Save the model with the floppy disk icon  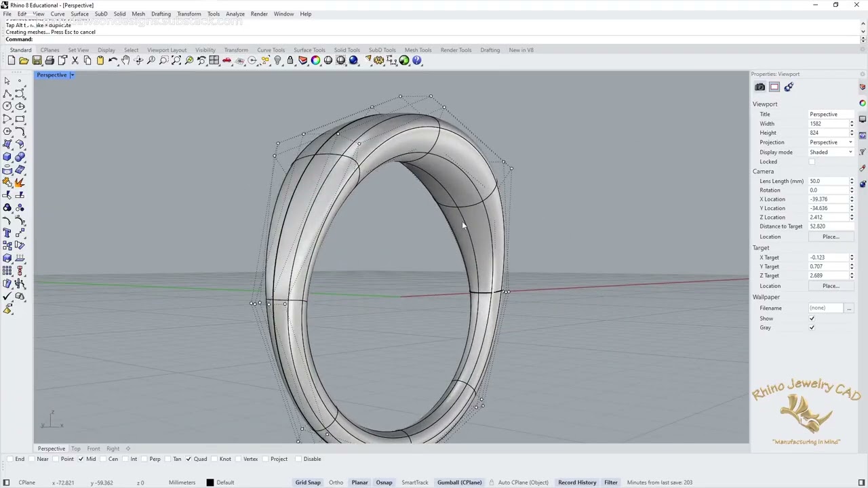coord(37,60)
